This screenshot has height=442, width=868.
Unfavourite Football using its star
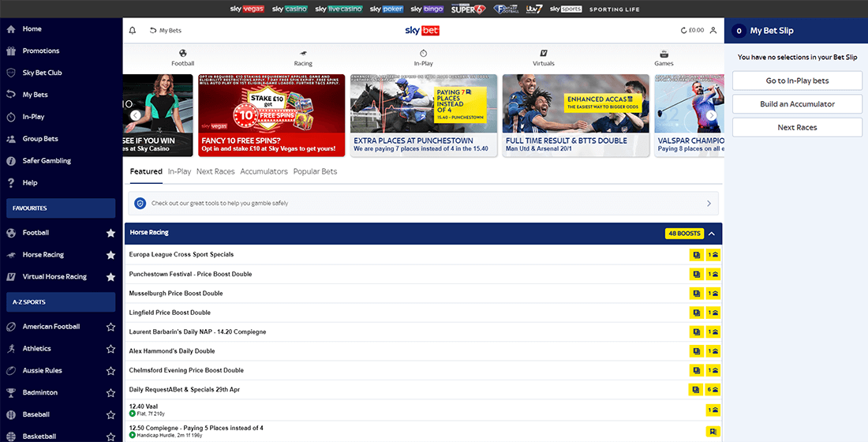pyautogui.click(x=110, y=233)
